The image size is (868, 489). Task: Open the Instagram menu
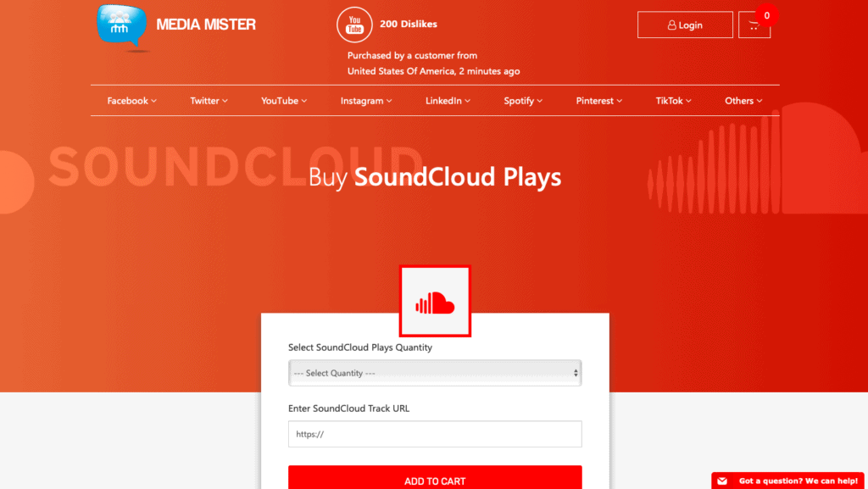click(x=366, y=101)
